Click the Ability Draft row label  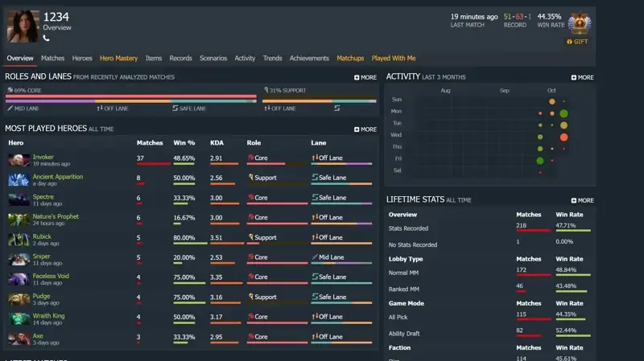click(404, 334)
